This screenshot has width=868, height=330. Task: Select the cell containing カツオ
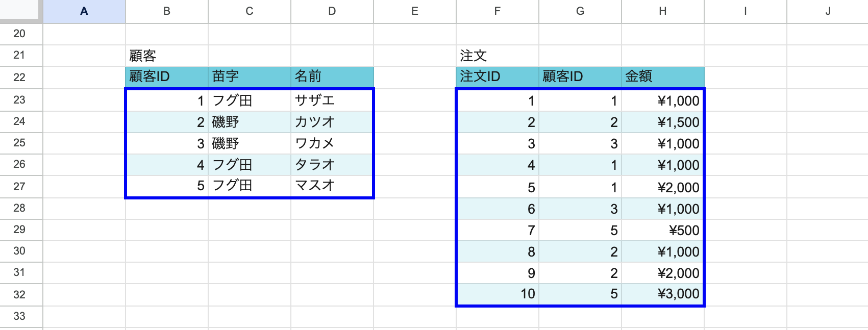(332, 122)
